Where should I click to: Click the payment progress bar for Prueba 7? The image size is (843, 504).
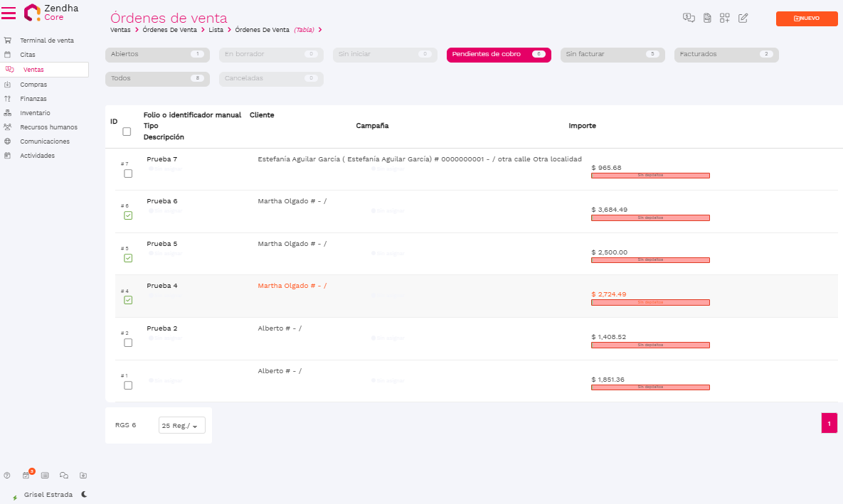pyautogui.click(x=650, y=175)
